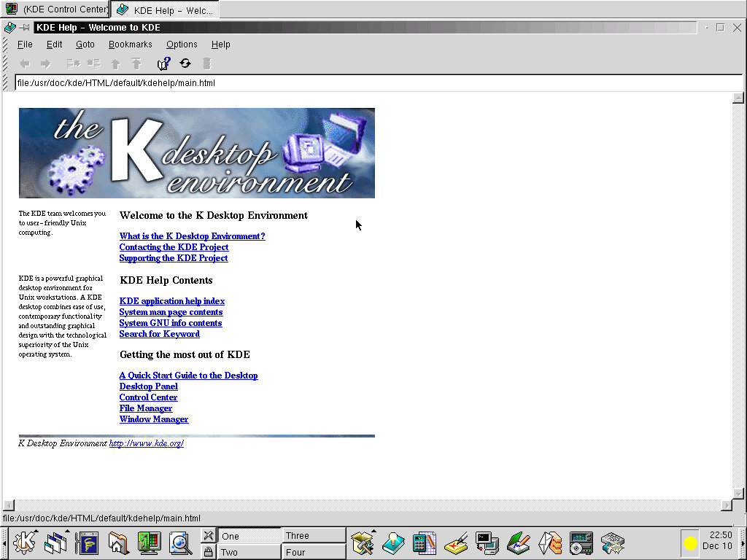Expand the Options menu
The width and height of the screenshot is (747, 560).
tap(182, 44)
